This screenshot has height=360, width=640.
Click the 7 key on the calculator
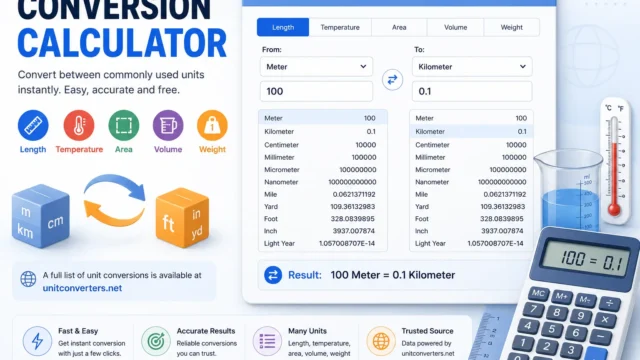pyautogui.click(x=533, y=309)
